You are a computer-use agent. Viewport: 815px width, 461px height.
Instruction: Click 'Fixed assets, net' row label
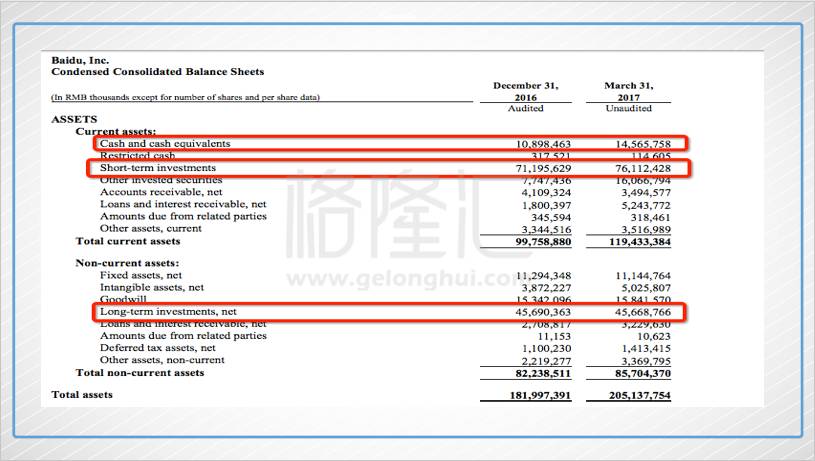click(x=141, y=275)
